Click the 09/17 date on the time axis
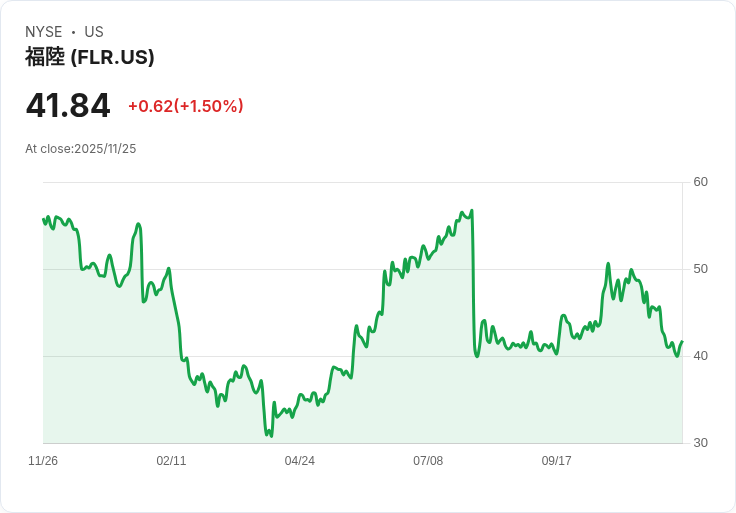This screenshot has width=736, height=513. tap(556, 461)
